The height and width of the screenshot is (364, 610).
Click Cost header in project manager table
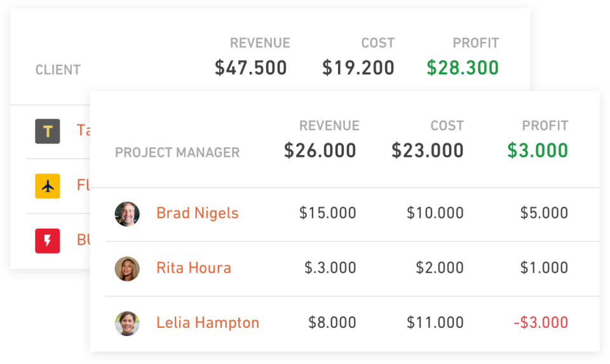(447, 126)
